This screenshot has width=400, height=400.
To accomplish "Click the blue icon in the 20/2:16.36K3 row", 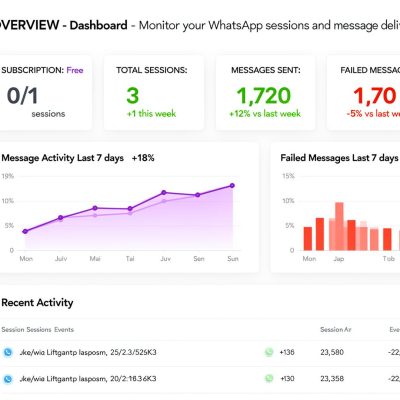I will click(x=8, y=379).
